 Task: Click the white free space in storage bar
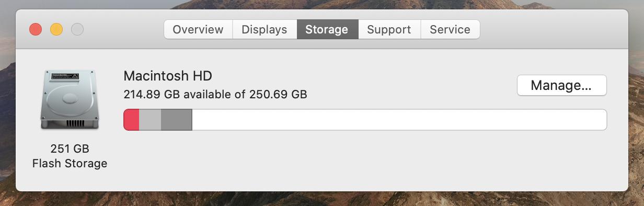(x=399, y=120)
